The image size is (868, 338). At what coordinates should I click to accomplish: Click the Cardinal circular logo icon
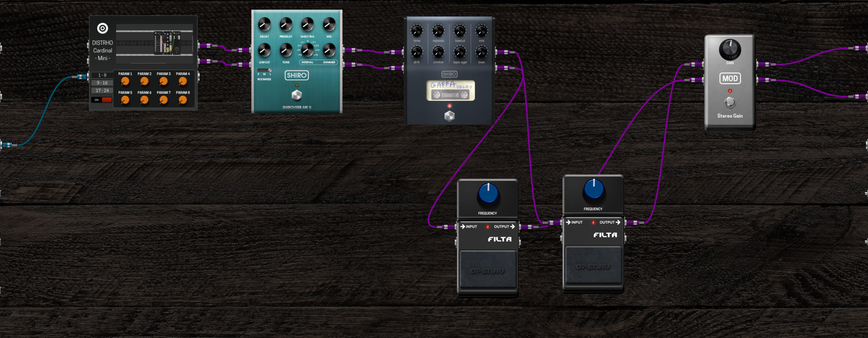coord(102,28)
